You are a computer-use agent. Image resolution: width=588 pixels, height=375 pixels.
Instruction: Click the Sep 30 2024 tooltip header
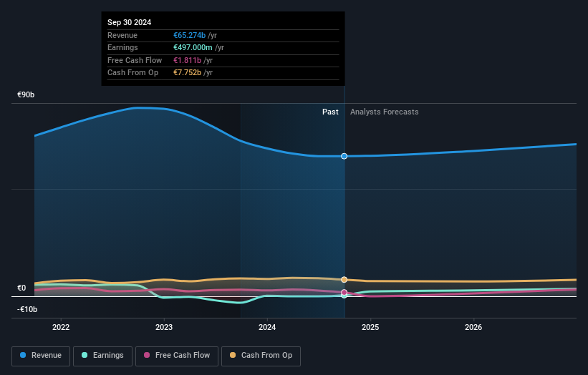tap(130, 22)
